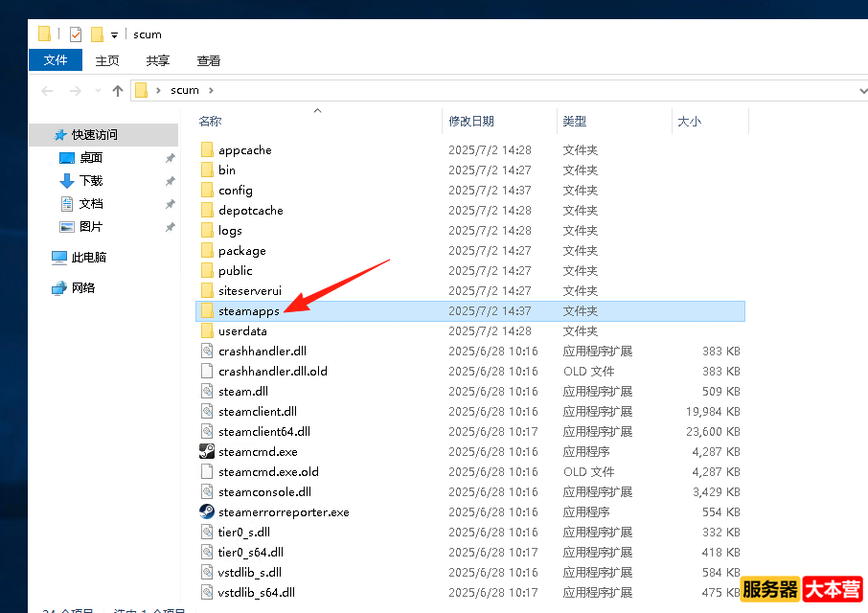Select the steamcmd.exe Steam icon
Image resolution: width=868 pixels, height=613 pixels.
pyautogui.click(x=207, y=451)
